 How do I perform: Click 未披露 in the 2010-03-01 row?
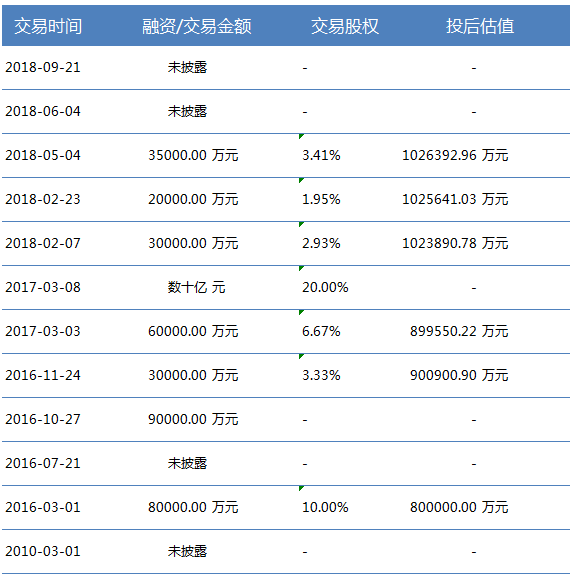187,552
